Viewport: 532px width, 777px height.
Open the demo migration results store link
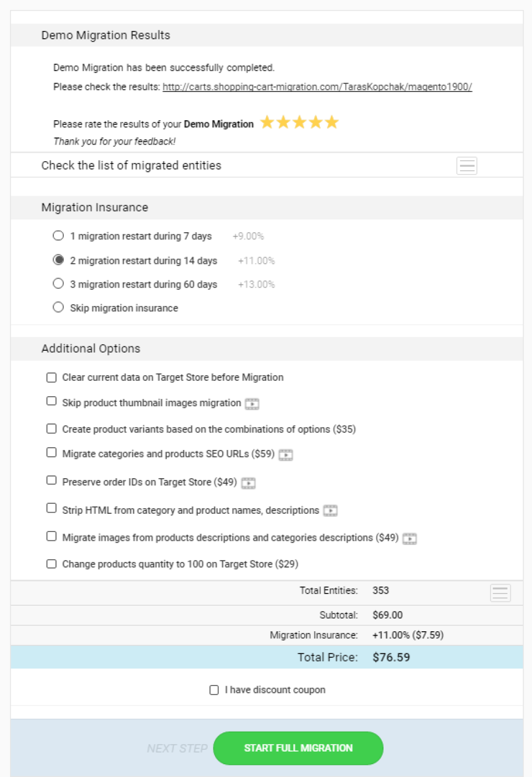pyautogui.click(x=317, y=87)
